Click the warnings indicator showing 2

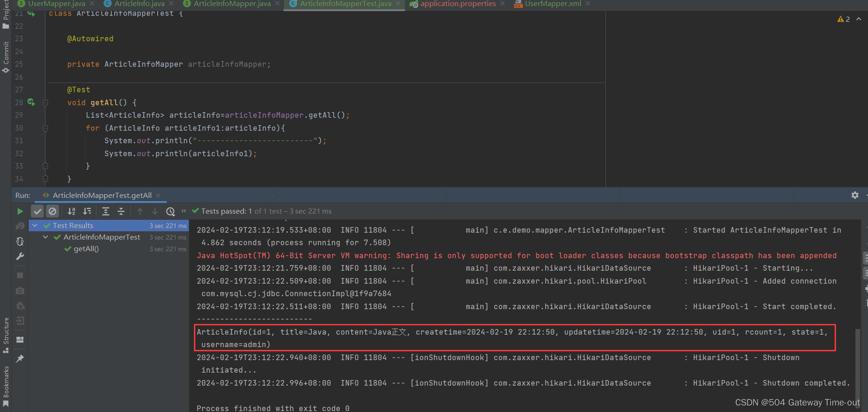click(843, 19)
